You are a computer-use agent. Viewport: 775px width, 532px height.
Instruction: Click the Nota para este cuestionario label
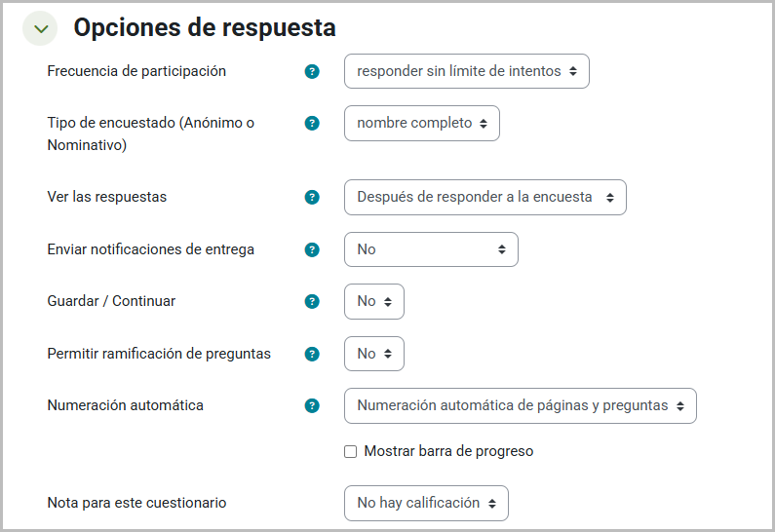click(x=136, y=503)
